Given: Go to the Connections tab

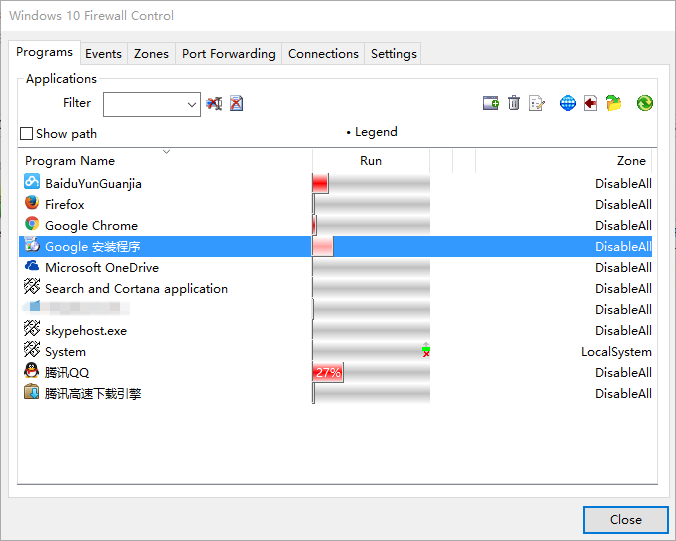Looking at the screenshot, I should point(323,54).
